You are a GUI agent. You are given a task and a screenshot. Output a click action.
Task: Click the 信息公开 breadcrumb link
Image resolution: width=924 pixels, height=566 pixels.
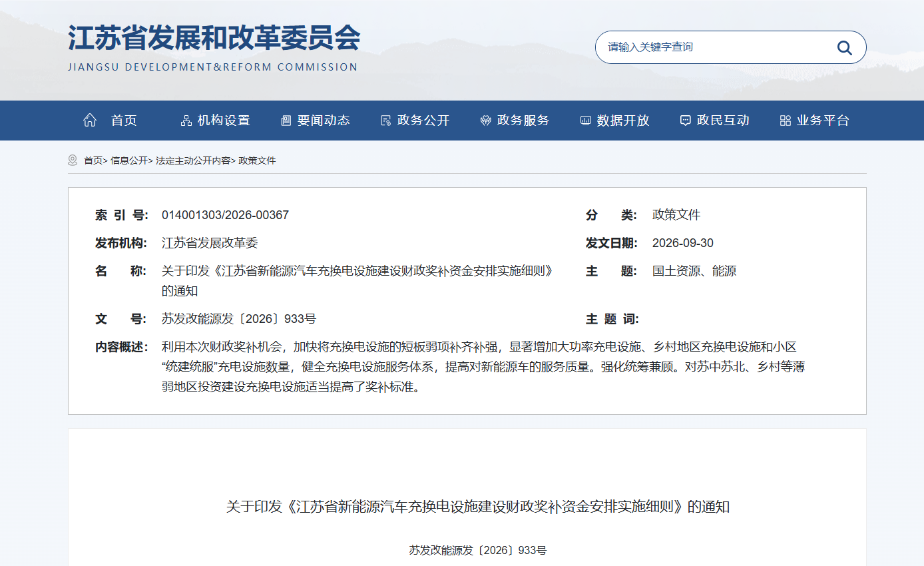coord(129,160)
